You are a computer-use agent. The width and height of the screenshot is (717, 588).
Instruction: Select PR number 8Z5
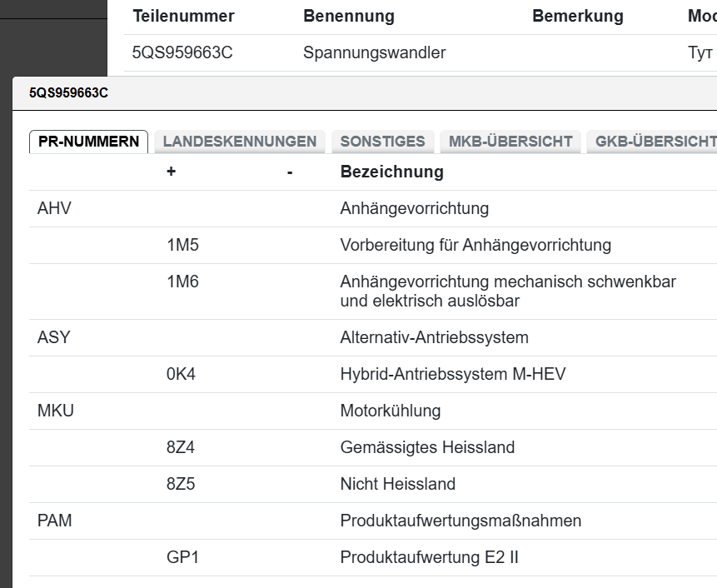coord(181,484)
